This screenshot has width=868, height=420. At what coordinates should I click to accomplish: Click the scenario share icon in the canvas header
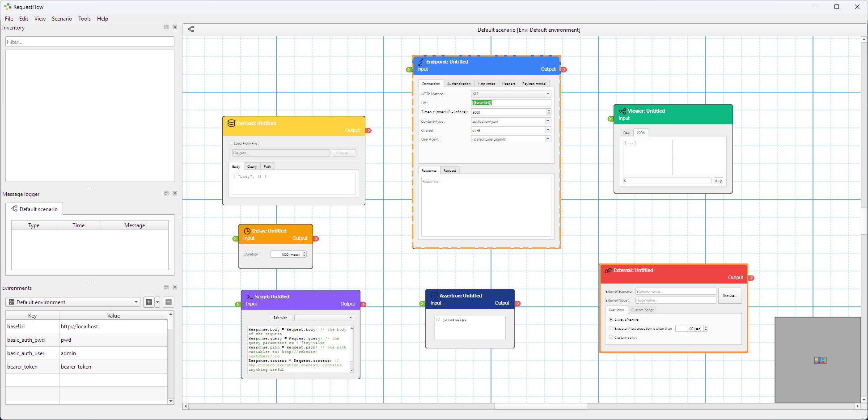pos(191,29)
